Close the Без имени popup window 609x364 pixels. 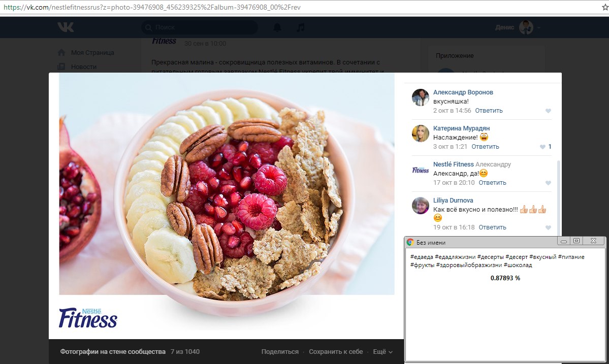point(593,241)
